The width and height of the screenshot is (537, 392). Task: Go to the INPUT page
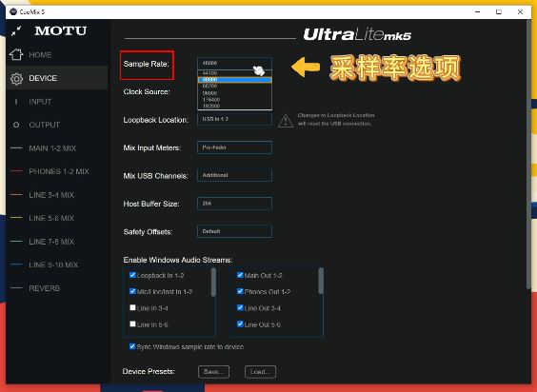tap(40, 102)
